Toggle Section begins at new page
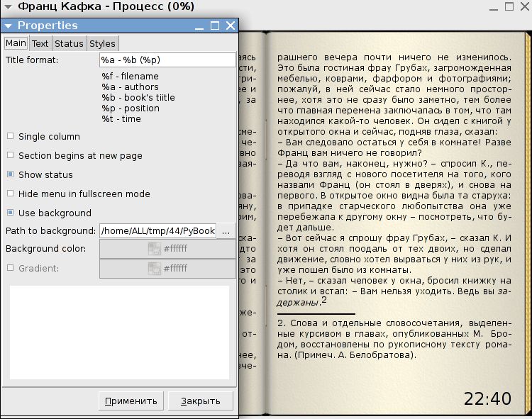Viewport: 532px width, 419px height. 11,155
